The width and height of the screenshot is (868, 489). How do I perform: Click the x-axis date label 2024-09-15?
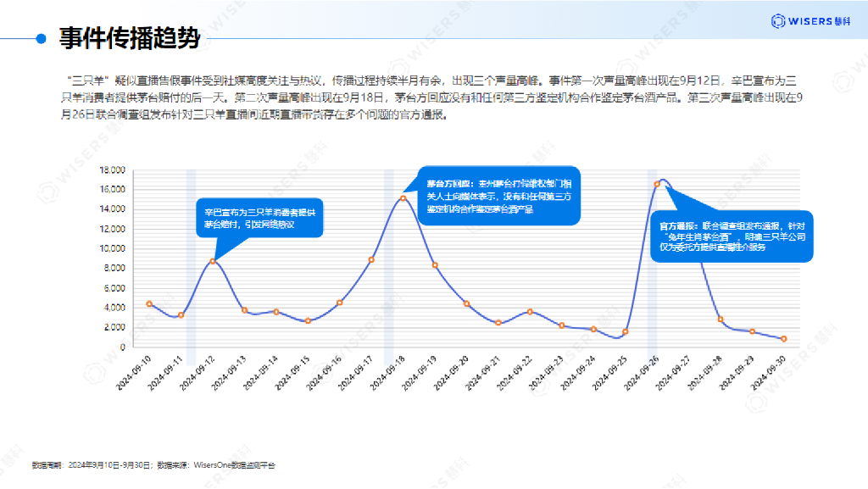[292, 374]
